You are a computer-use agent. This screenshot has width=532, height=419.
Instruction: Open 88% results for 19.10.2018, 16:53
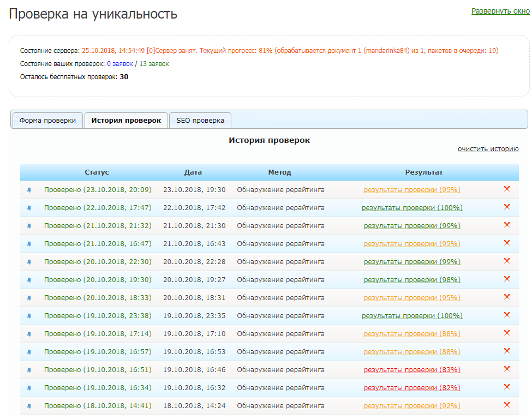tap(412, 351)
